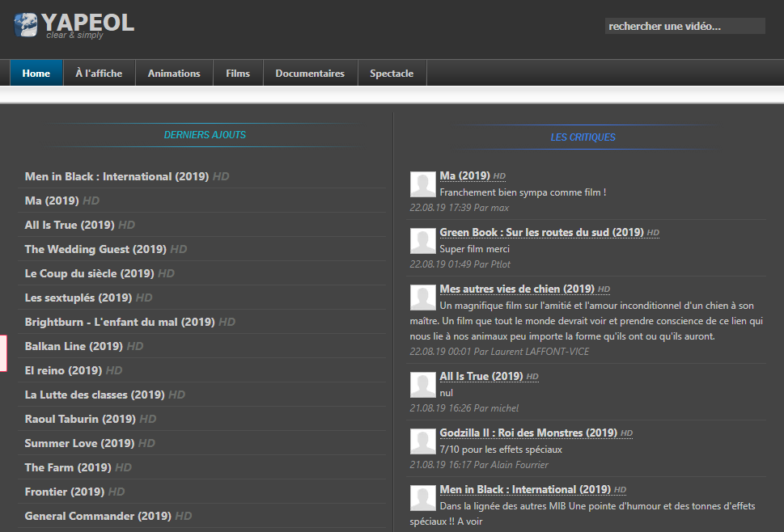This screenshot has height=532, width=784.
Task: Click the DERNIERS AJOUTS heading
Action: point(205,135)
